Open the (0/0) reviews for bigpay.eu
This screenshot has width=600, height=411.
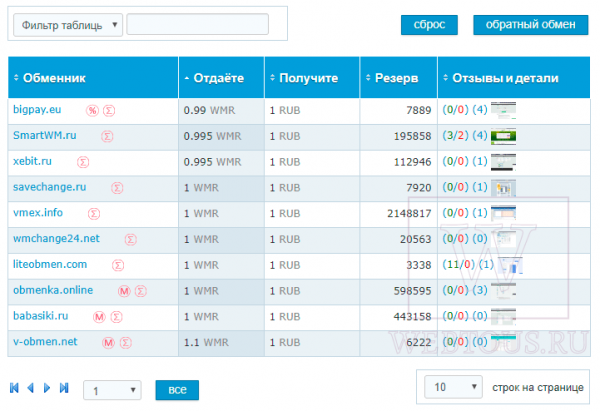pyautogui.click(x=455, y=110)
